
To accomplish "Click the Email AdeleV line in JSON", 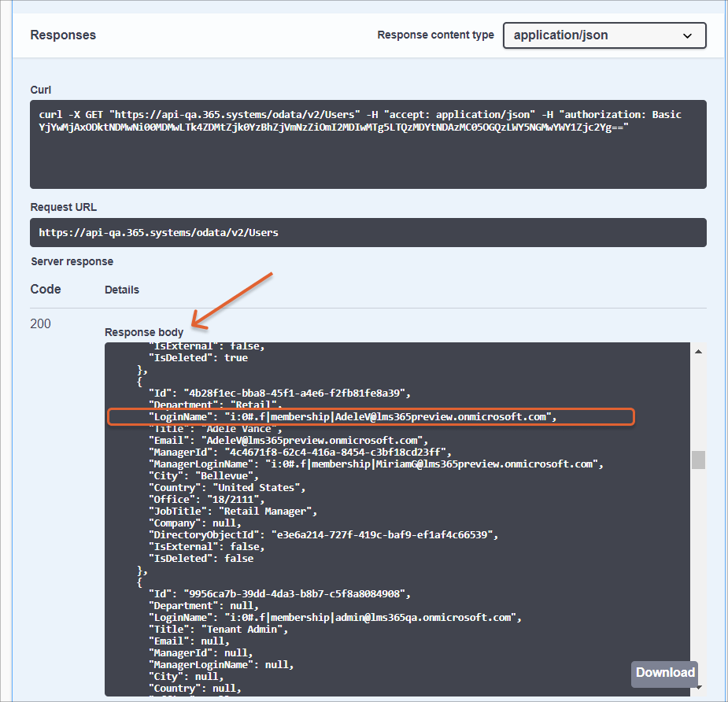I will (x=288, y=441).
